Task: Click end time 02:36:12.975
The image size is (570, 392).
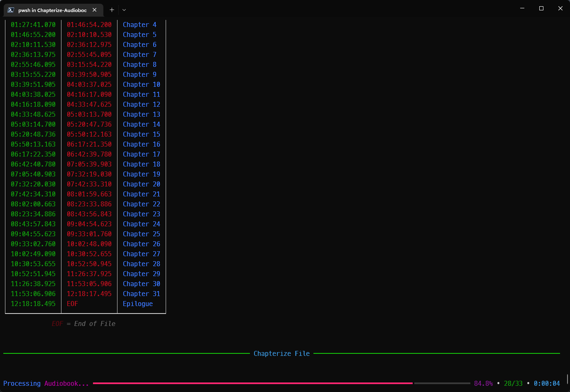Action: 89,45
